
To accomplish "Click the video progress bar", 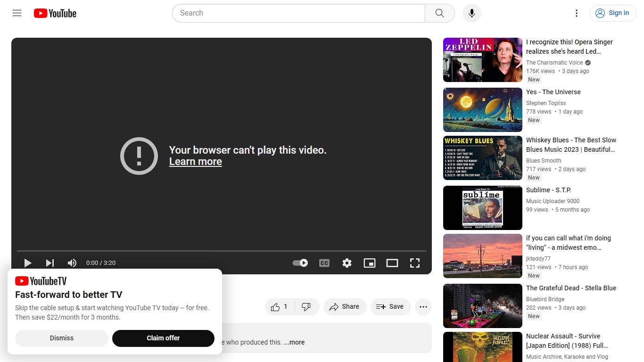I will [x=222, y=251].
